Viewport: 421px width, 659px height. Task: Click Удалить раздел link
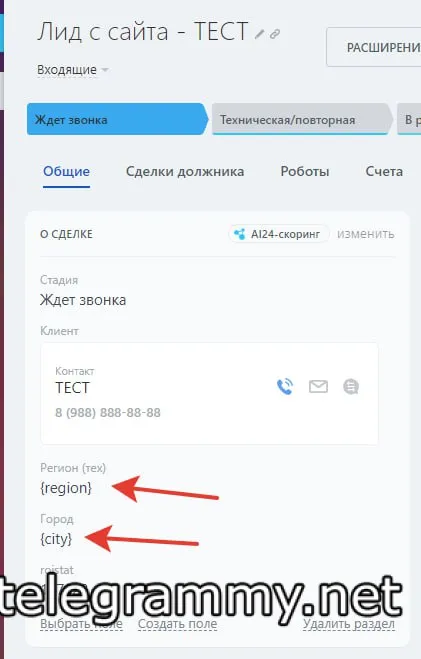(349, 625)
